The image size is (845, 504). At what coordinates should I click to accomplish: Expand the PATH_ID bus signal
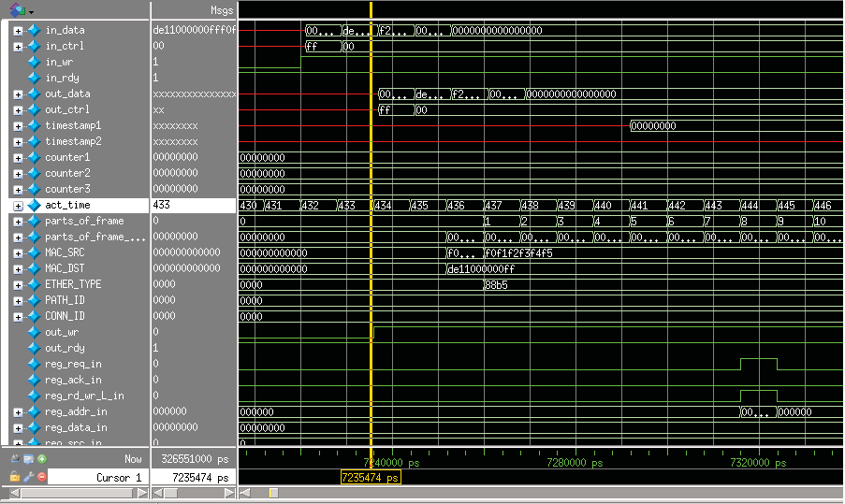click(18, 301)
